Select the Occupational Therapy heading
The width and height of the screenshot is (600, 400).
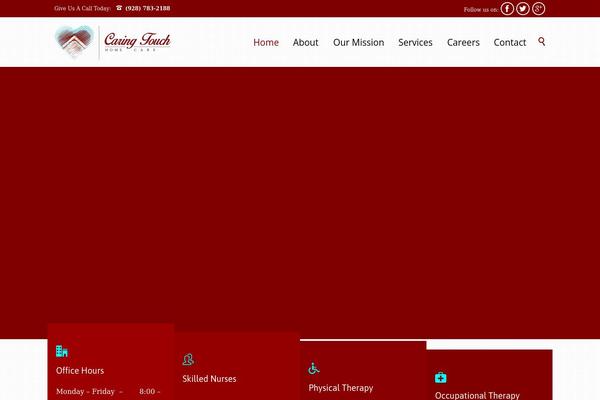coord(477,395)
